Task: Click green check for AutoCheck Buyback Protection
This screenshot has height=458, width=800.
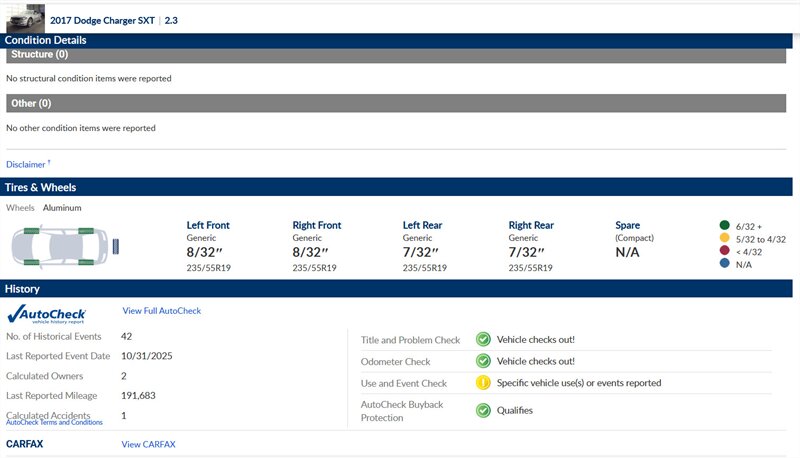Action: click(x=483, y=410)
